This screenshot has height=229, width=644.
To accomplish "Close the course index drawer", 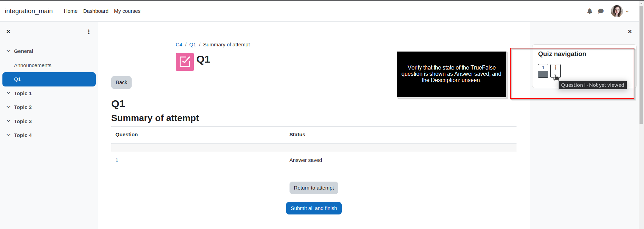I will click(x=8, y=31).
